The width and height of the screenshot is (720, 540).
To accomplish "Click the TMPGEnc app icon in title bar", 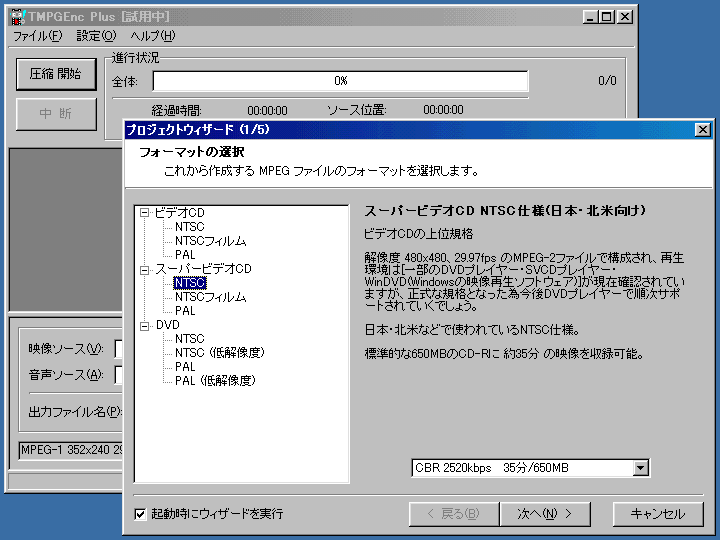I will (17, 17).
